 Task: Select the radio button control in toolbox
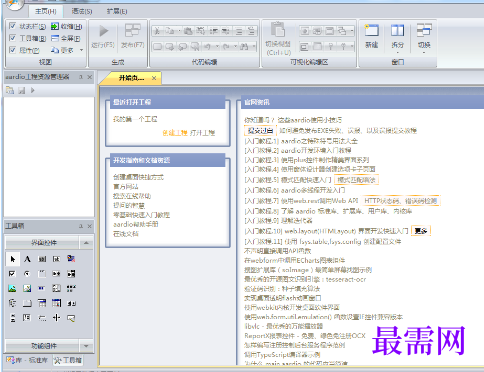tap(27, 274)
